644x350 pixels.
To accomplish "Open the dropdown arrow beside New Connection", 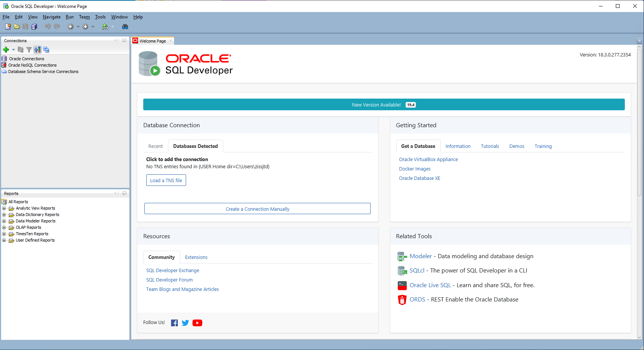I will pos(14,50).
